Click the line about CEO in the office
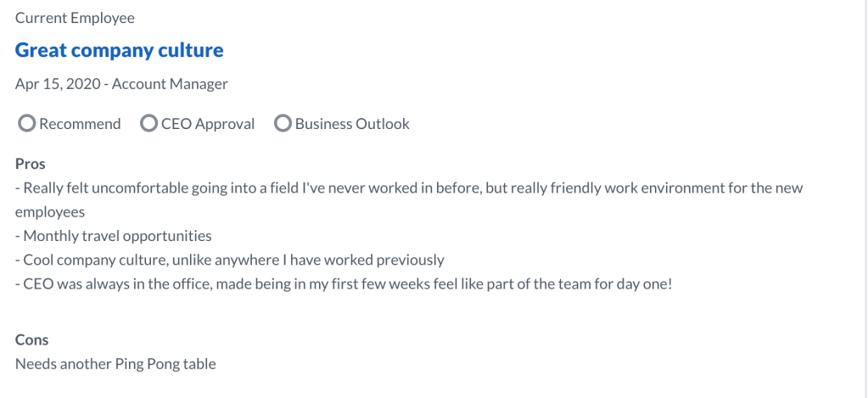Screen dimensions: 868x398 click(344, 283)
